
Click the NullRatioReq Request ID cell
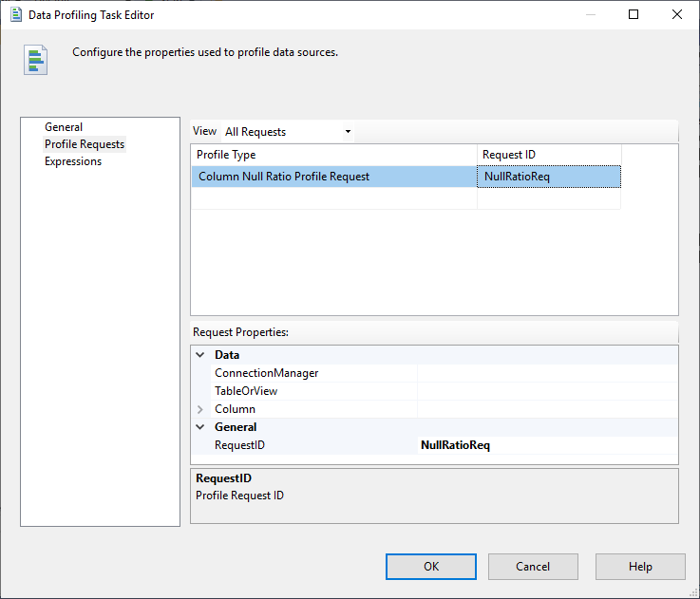pos(549,177)
